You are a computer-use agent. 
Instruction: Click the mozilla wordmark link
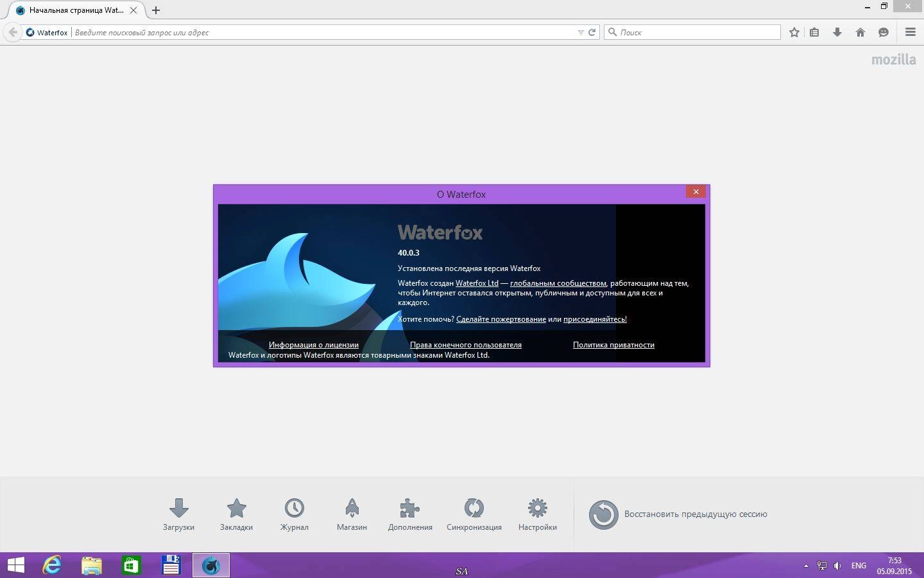pyautogui.click(x=893, y=60)
